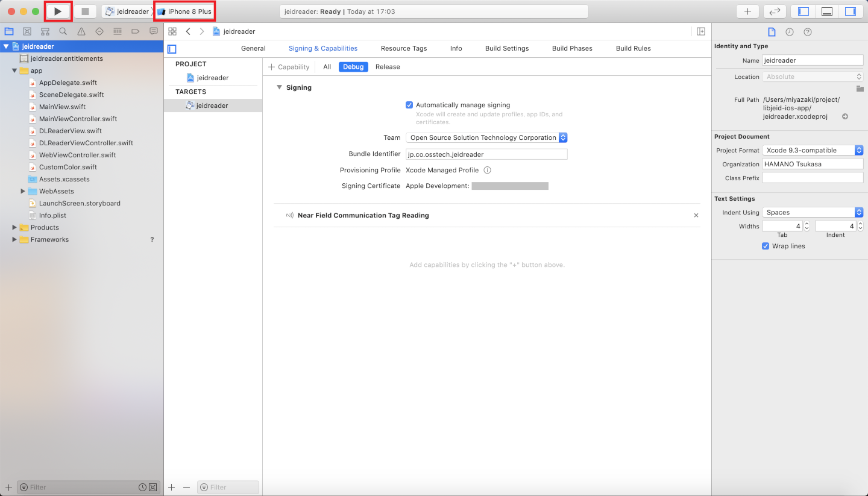This screenshot has width=868, height=496.
Task: Select the jeidreader scheme in toolbar
Action: click(127, 11)
